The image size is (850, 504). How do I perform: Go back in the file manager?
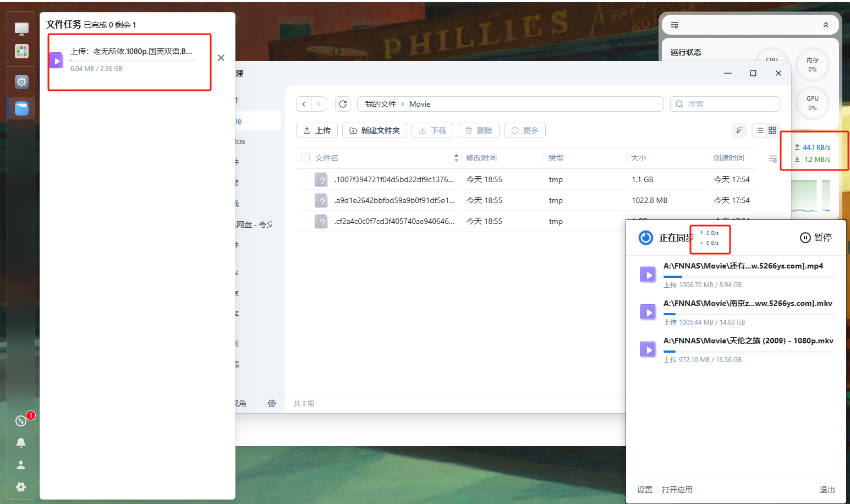(304, 104)
